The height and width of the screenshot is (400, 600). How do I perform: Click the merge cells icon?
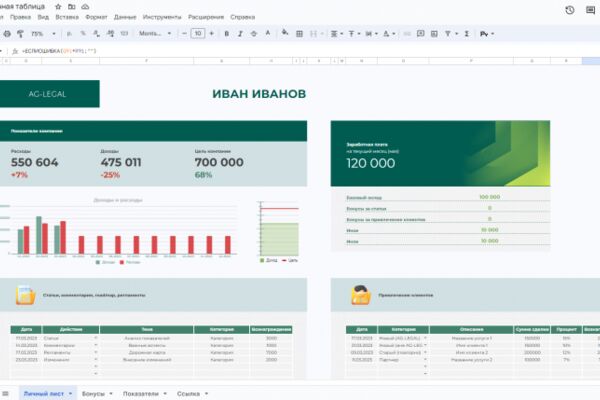click(313, 34)
